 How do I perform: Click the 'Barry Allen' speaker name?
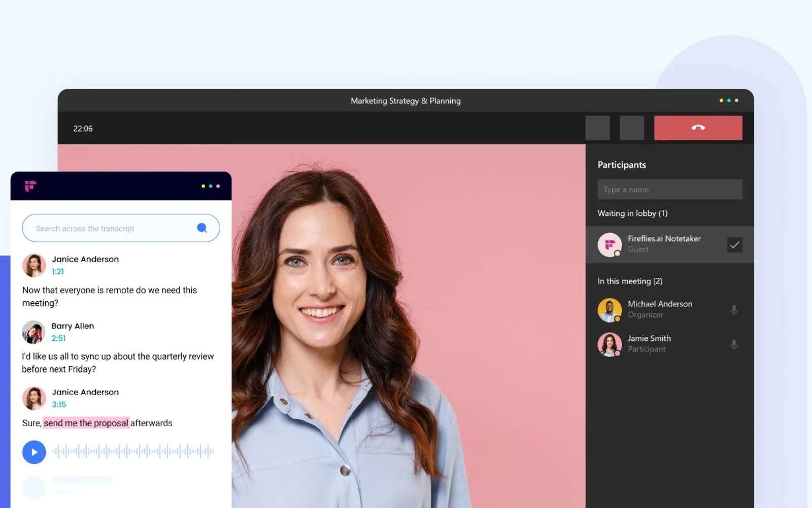(73, 326)
